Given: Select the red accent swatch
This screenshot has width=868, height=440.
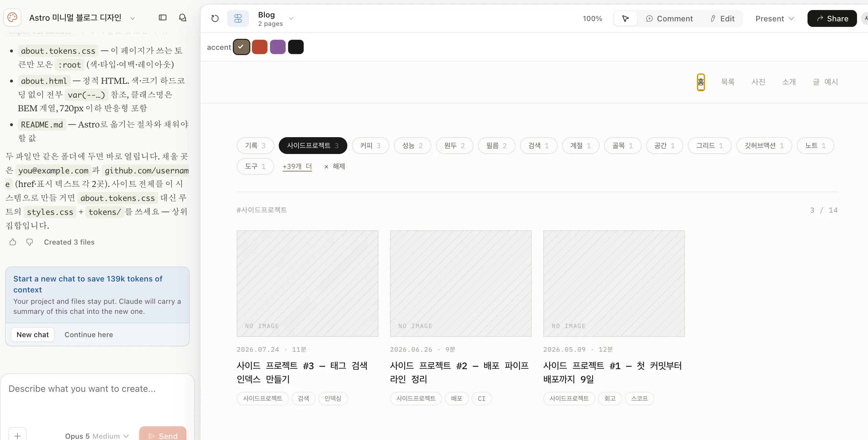Looking at the screenshot, I should (x=259, y=47).
